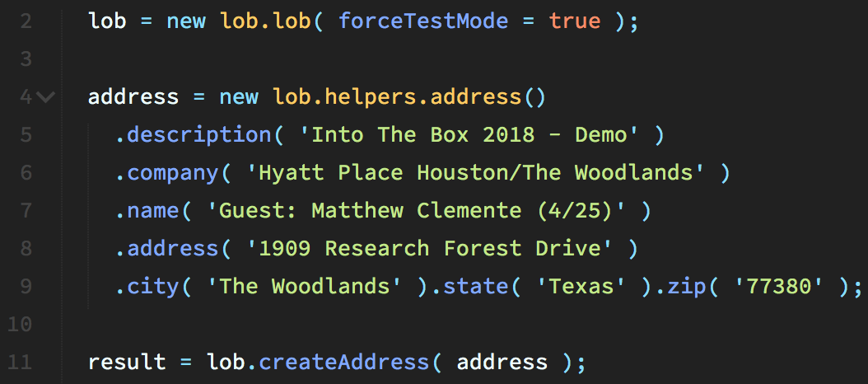Click line number 9 in gutter
Image resolution: width=868 pixels, height=384 pixels.
pyautogui.click(x=26, y=286)
